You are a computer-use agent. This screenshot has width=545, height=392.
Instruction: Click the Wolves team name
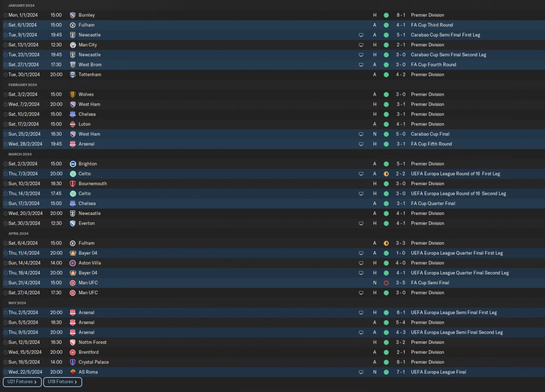(x=86, y=94)
